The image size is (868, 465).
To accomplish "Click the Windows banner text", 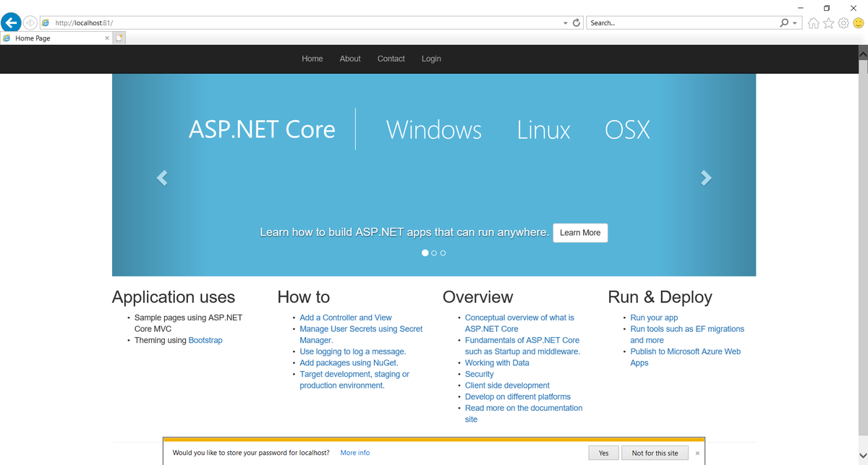I will point(434,129).
